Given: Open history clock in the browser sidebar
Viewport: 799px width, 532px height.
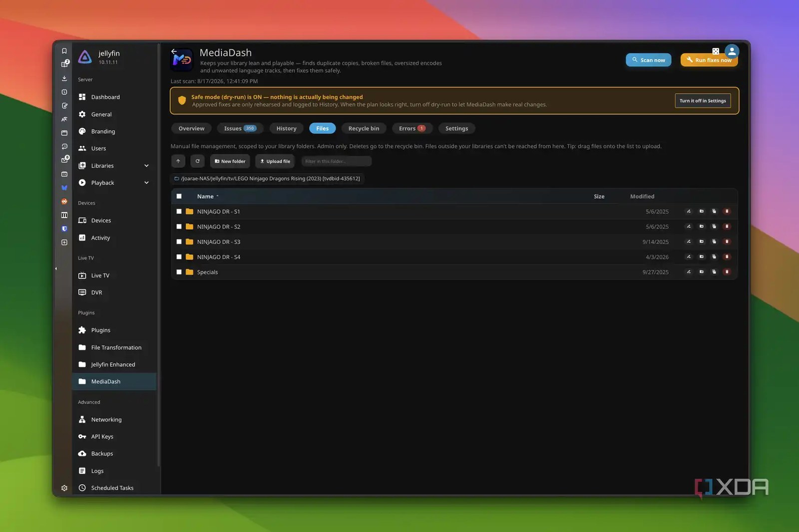Looking at the screenshot, I should [x=64, y=92].
